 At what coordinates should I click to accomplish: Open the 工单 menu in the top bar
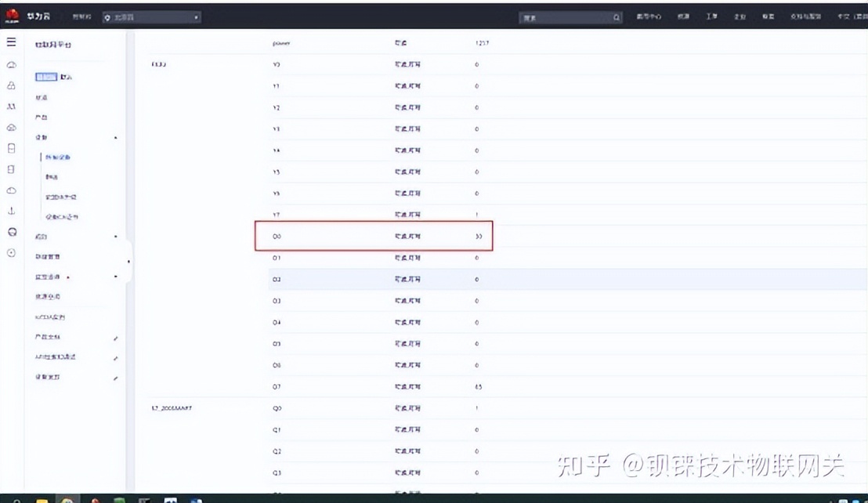[711, 16]
